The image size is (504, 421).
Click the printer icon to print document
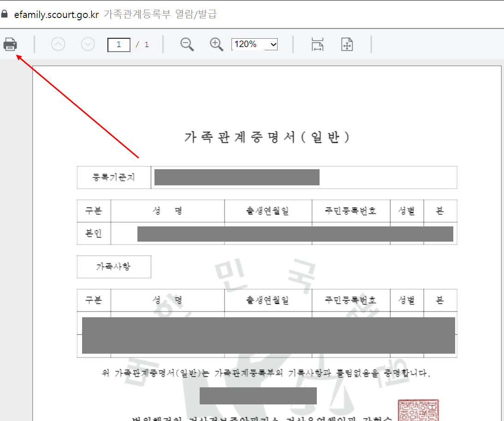[10, 44]
